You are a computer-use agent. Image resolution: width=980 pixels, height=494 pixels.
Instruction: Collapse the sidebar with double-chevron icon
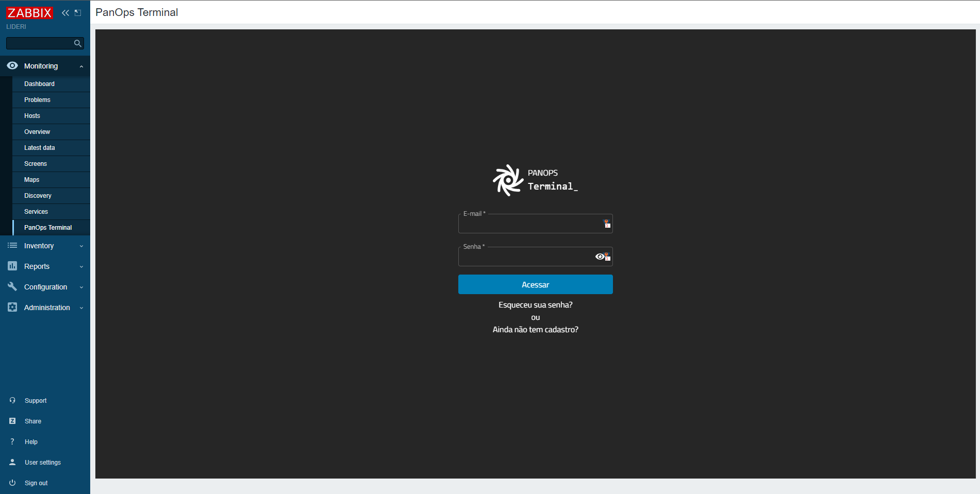(x=65, y=13)
